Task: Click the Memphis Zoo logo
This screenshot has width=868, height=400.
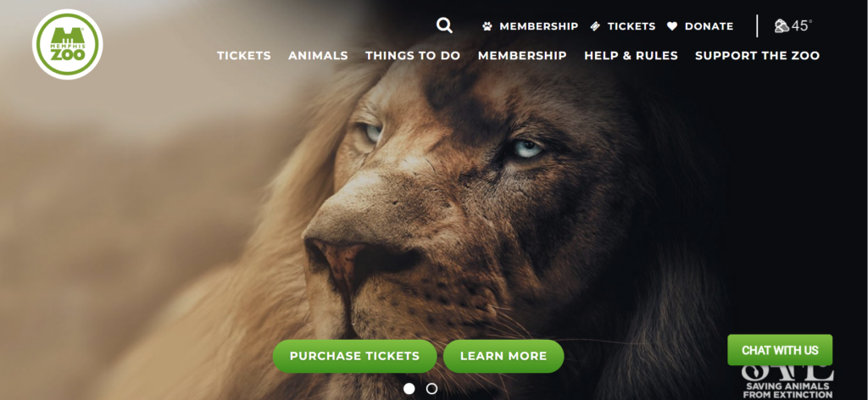Action: tap(68, 44)
